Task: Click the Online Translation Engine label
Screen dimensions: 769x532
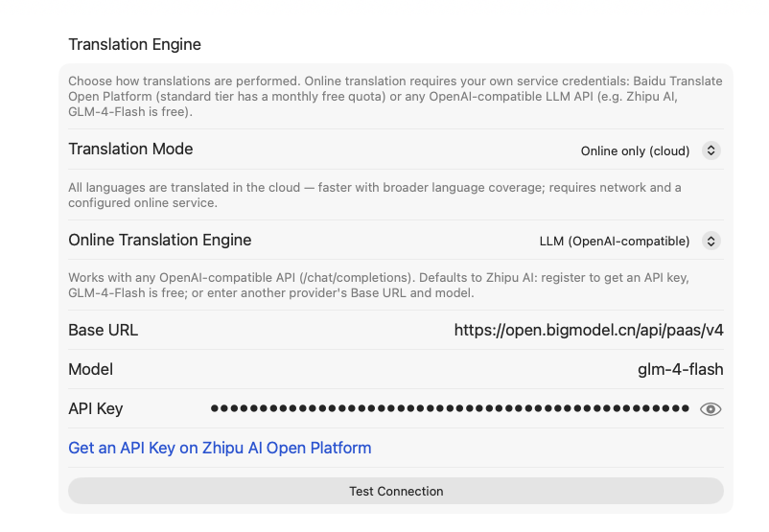Action: click(x=159, y=240)
